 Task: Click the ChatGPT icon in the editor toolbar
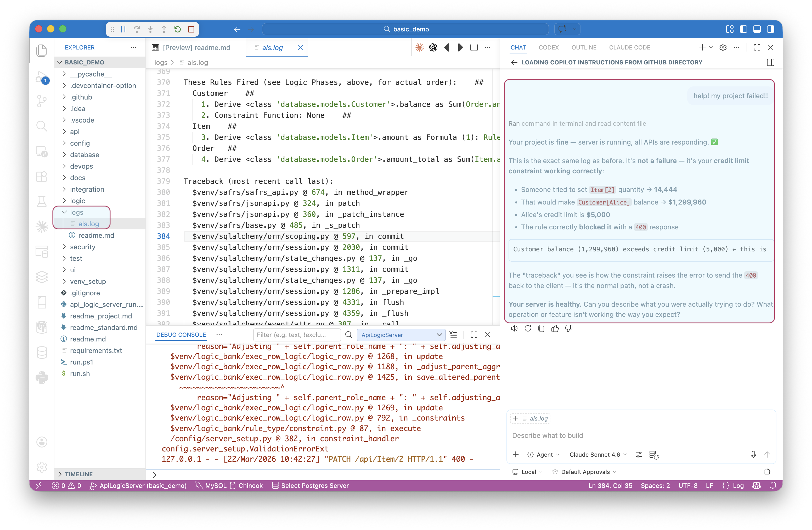(x=433, y=47)
